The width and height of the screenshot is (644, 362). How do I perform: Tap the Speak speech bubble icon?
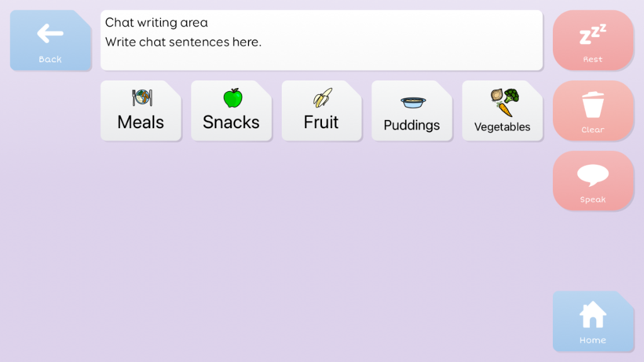592,175
